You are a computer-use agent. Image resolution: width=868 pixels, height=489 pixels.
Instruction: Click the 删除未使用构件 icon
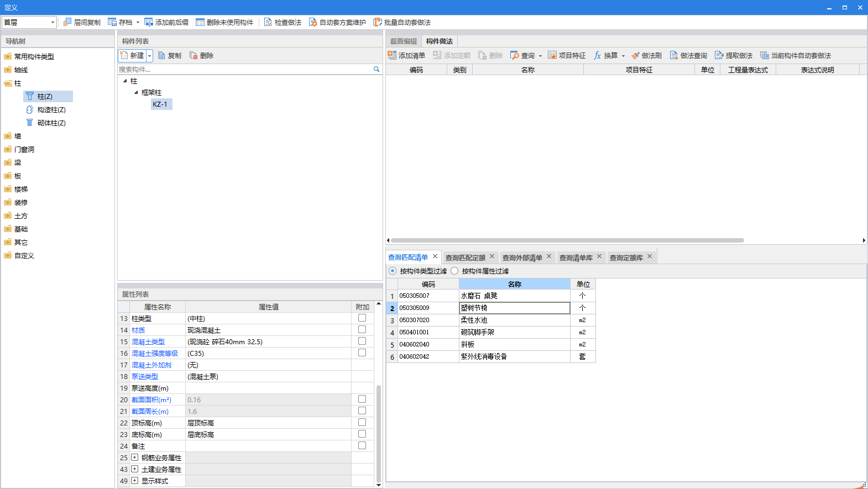(x=200, y=22)
